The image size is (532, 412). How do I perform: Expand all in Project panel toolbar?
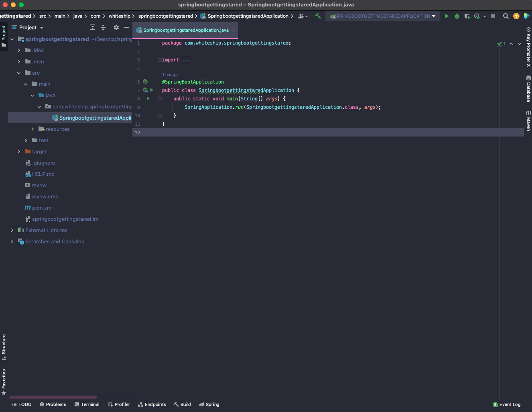point(93,27)
